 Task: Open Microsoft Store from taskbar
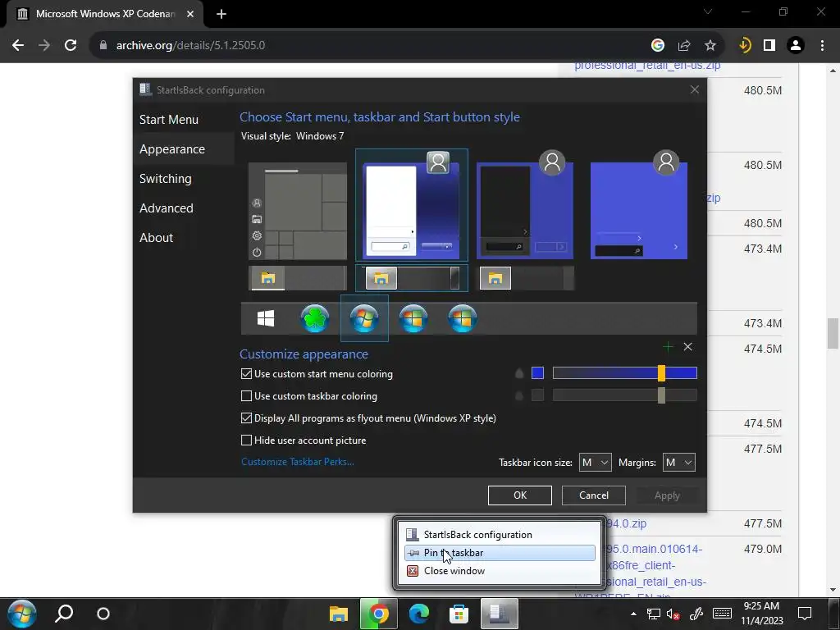click(459, 614)
